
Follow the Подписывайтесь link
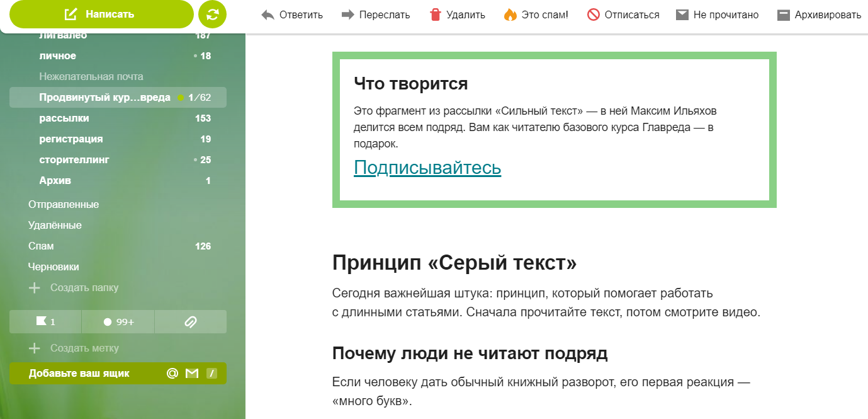[427, 168]
